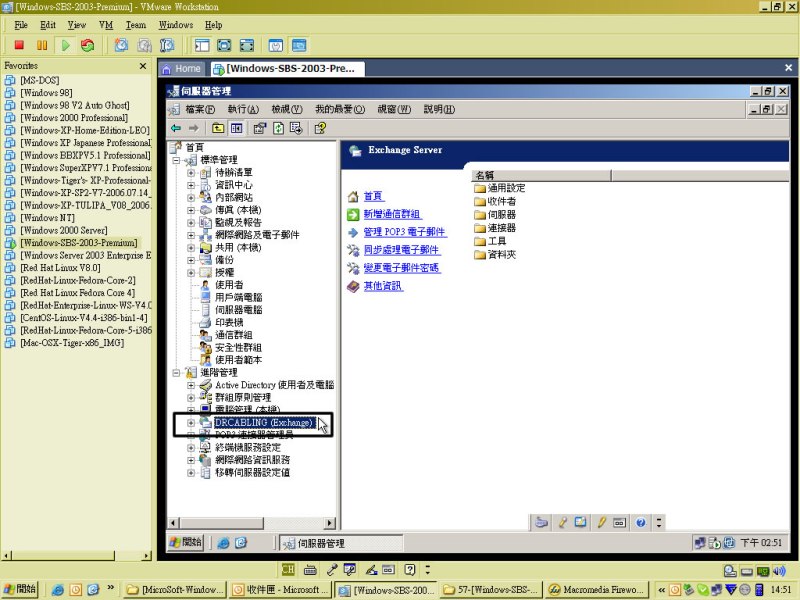Click the 管理 POP3 電子郵件 link
The height and width of the screenshot is (600, 800).
(x=405, y=232)
